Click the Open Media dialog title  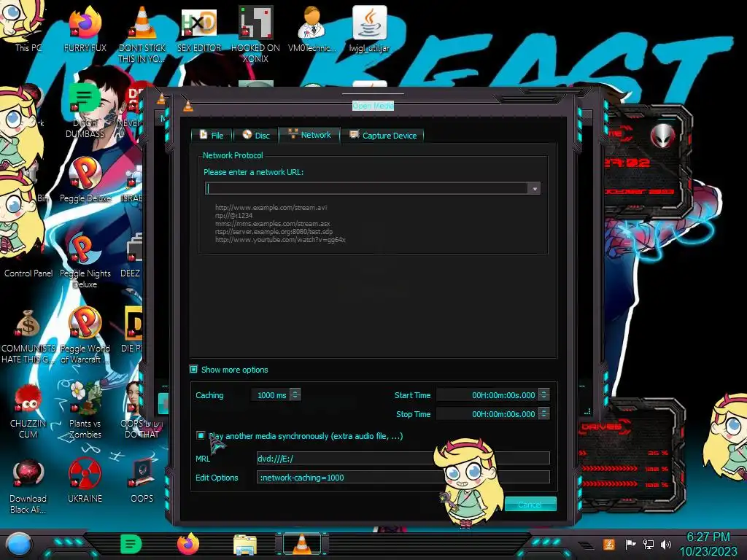tap(373, 105)
